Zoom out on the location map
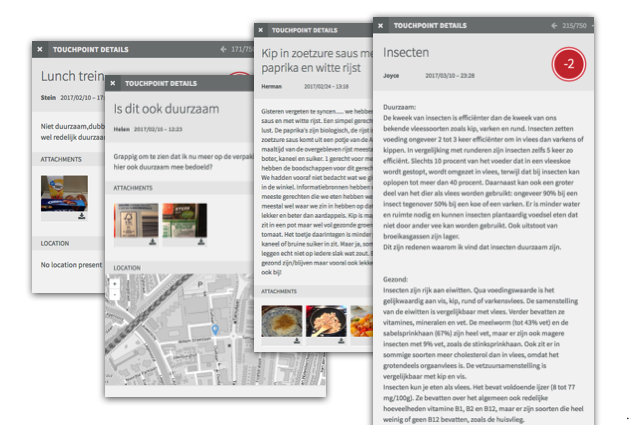Viewport: 631px width, 425px height. 116,295
